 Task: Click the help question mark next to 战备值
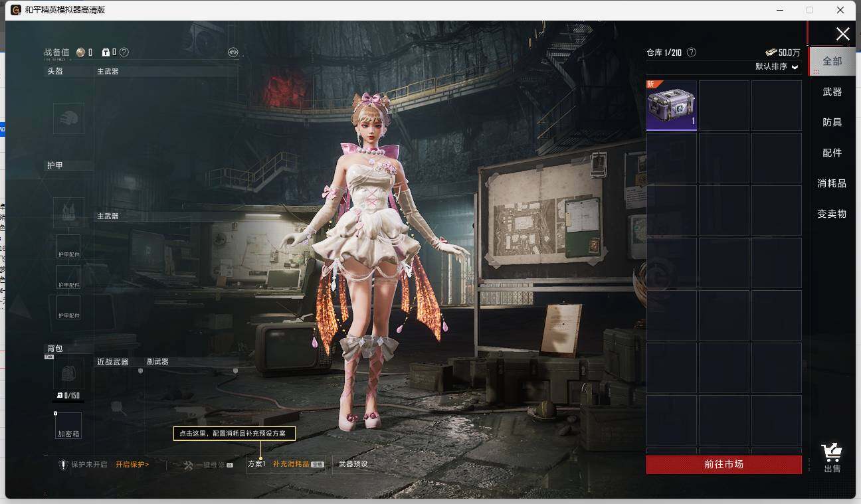click(124, 52)
